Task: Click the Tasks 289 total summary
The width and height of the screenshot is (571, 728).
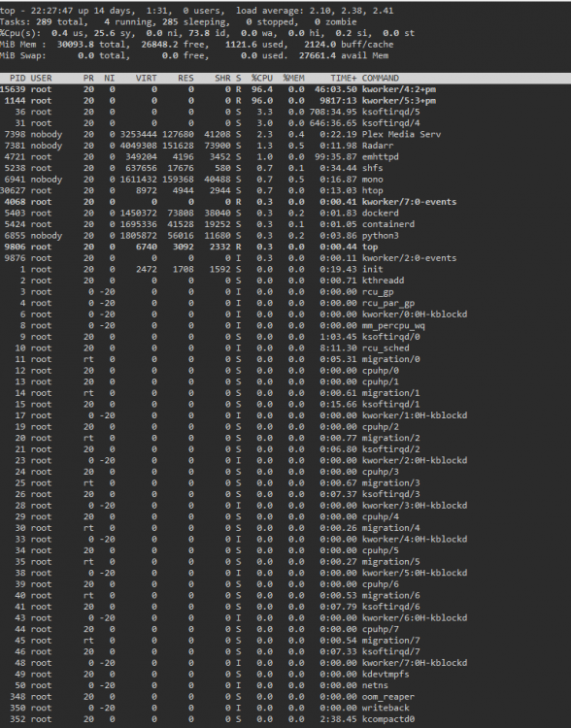Action: (x=44, y=21)
